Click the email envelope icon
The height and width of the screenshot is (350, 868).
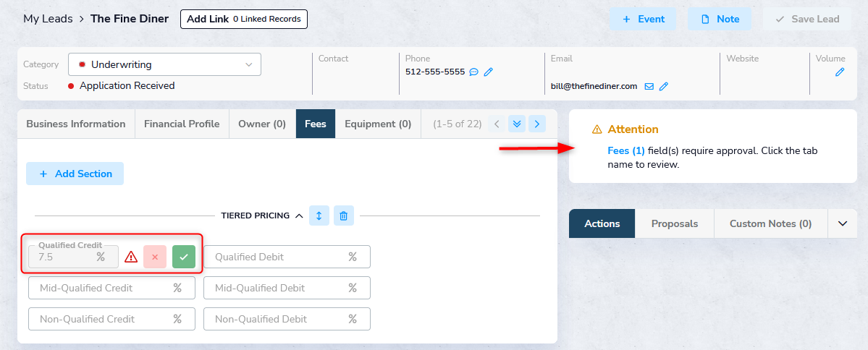(649, 86)
